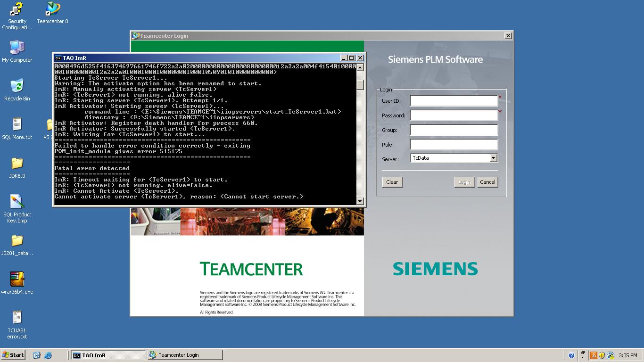This screenshot has width=644, height=362.
Task: Open the Server dropdown showing TcData
Action: pyautogui.click(x=494, y=158)
